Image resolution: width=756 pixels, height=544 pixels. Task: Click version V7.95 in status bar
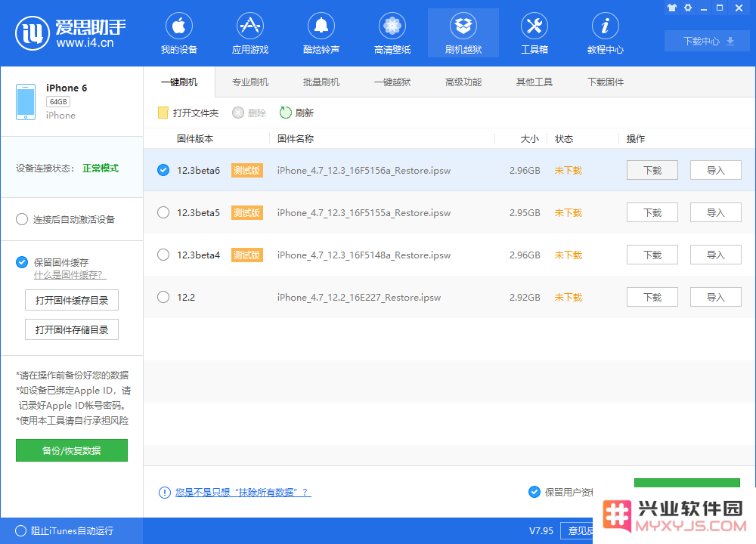(x=541, y=530)
